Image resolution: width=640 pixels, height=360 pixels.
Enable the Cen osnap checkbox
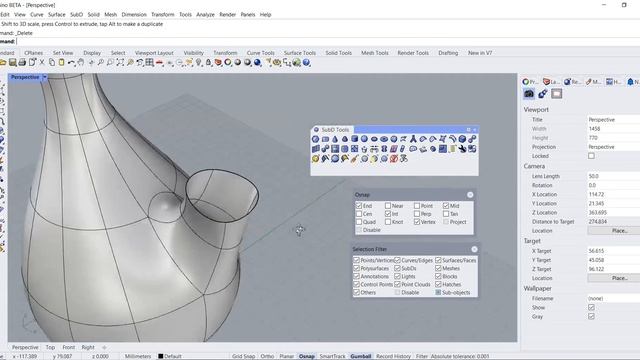359,213
